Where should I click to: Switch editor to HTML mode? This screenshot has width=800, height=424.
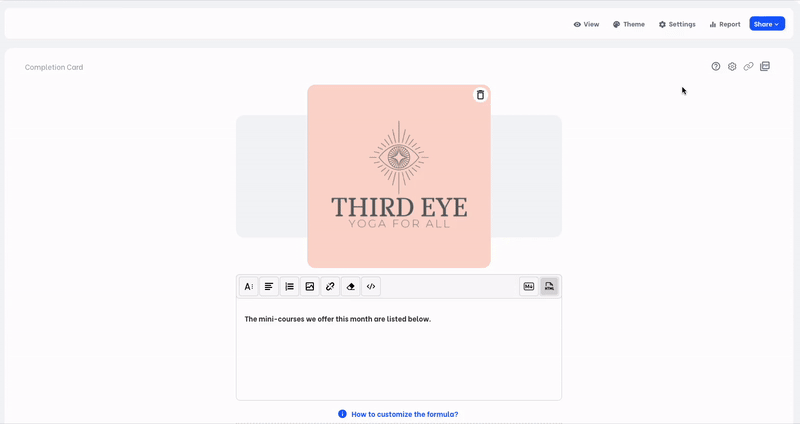click(x=549, y=287)
